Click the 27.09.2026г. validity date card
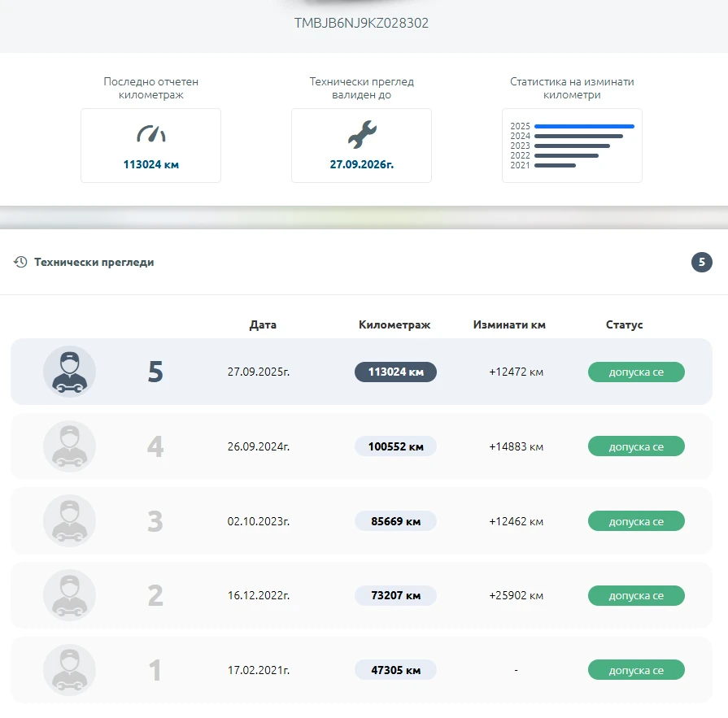The image size is (728, 718). click(x=361, y=146)
